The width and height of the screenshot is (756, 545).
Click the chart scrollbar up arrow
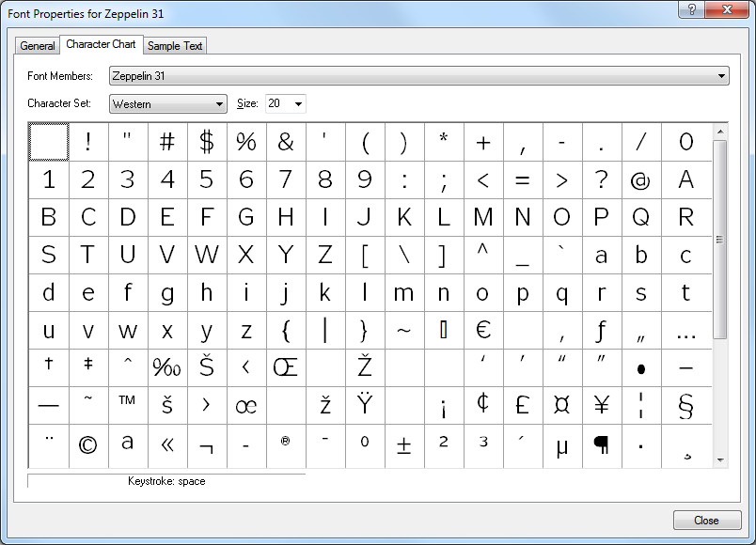[720, 133]
